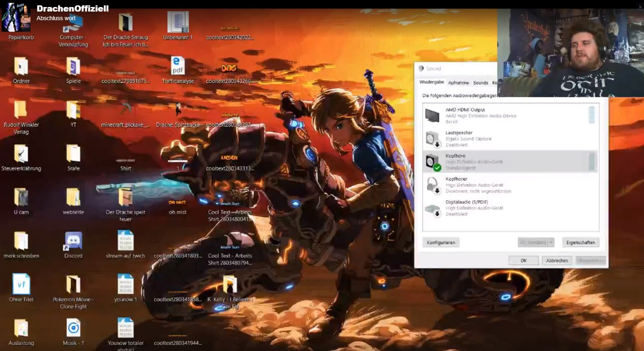The width and height of the screenshot is (644, 351).
Task: Select the Pokemon Movie - Clone Fight file
Action: pyautogui.click(x=73, y=292)
